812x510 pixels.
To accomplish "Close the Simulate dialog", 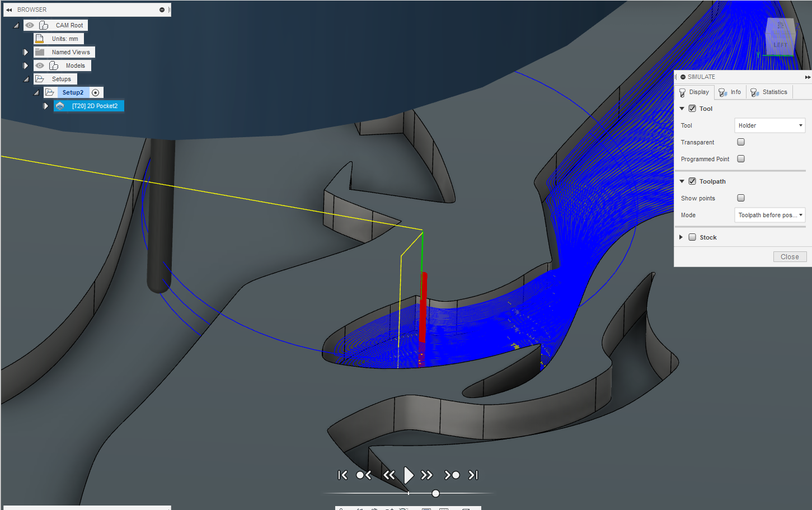I will [x=790, y=256].
